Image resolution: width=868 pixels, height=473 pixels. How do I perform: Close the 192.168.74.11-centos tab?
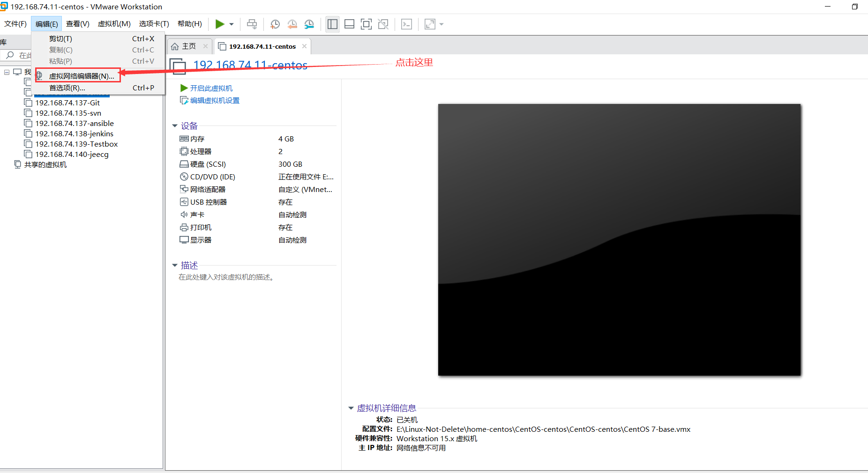click(x=304, y=46)
